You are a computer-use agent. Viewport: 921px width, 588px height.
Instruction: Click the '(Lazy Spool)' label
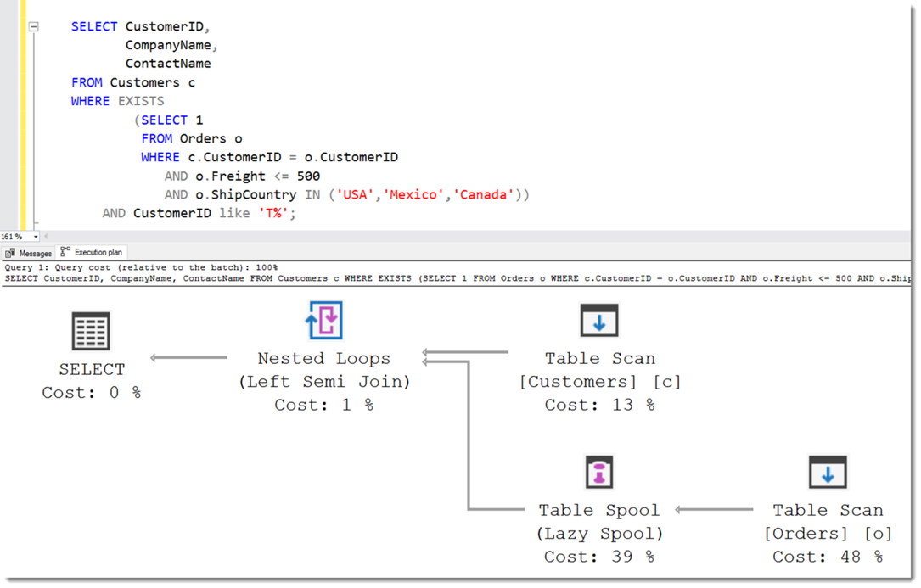coord(599,534)
